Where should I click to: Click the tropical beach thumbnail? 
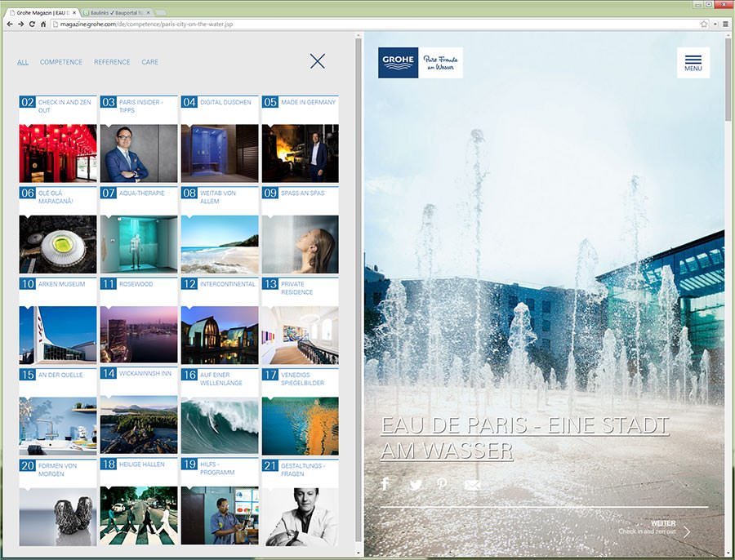click(x=220, y=244)
